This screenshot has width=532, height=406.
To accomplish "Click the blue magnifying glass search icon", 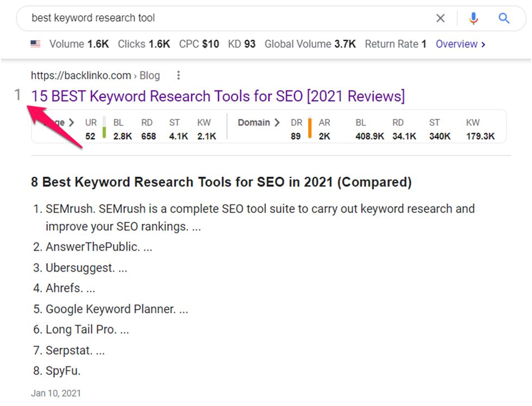I will [x=504, y=18].
